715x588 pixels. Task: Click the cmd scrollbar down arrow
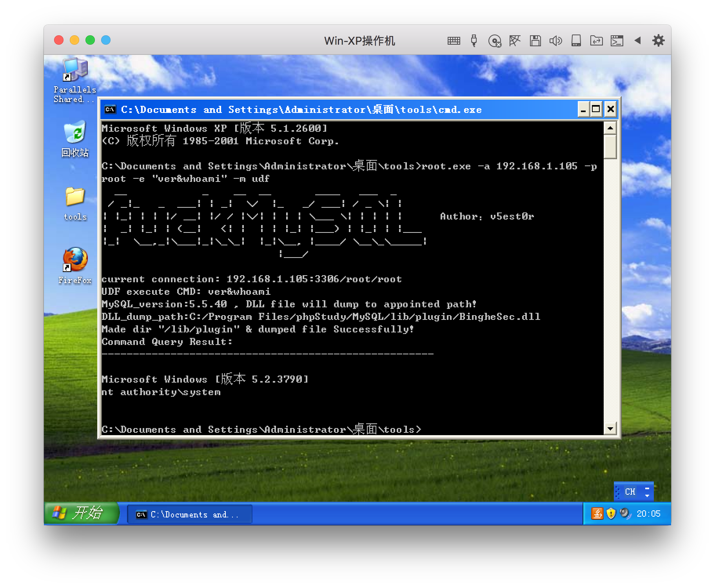click(x=610, y=428)
